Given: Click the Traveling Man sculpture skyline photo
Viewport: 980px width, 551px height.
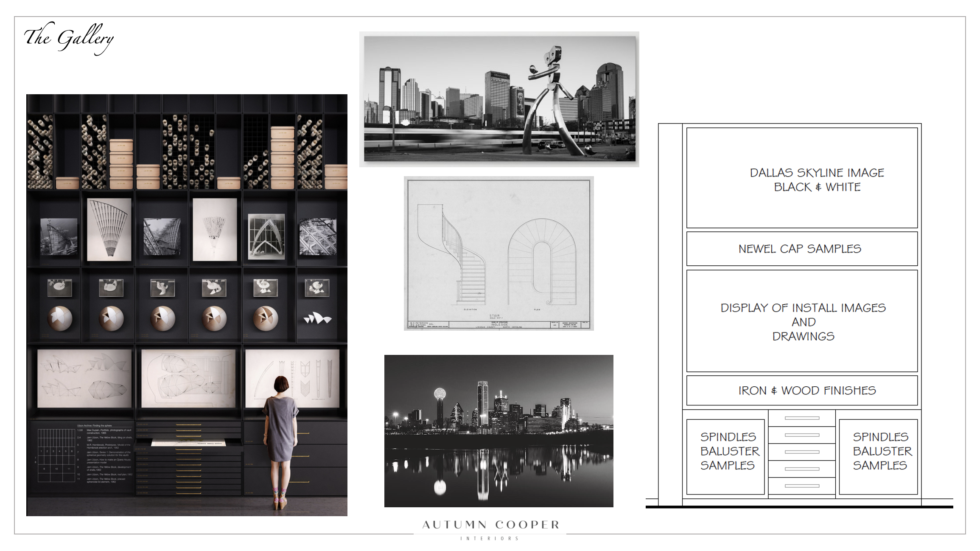Looking at the screenshot, I should [499, 99].
